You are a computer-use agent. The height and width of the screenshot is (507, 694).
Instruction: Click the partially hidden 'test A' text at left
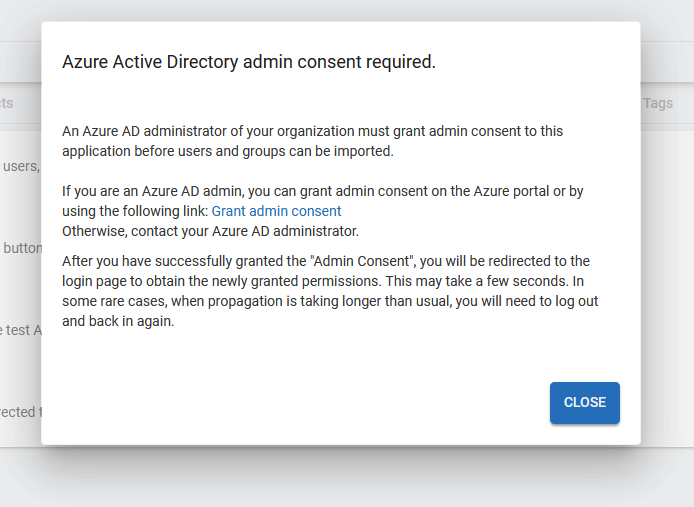click(20, 330)
